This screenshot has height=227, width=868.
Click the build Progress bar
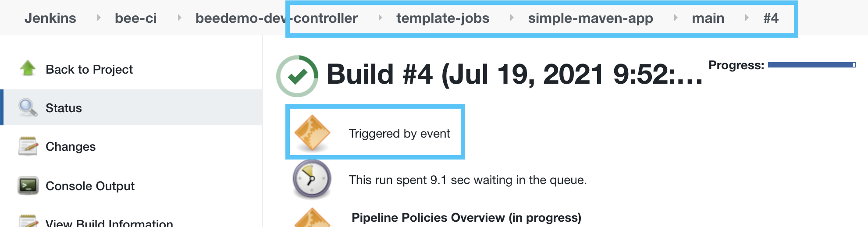(811, 65)
